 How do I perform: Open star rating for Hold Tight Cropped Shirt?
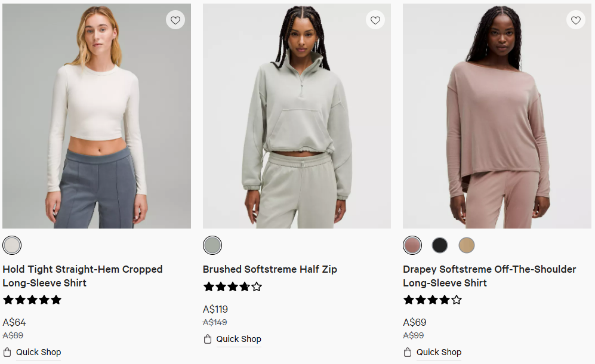(x=32, y=300)
